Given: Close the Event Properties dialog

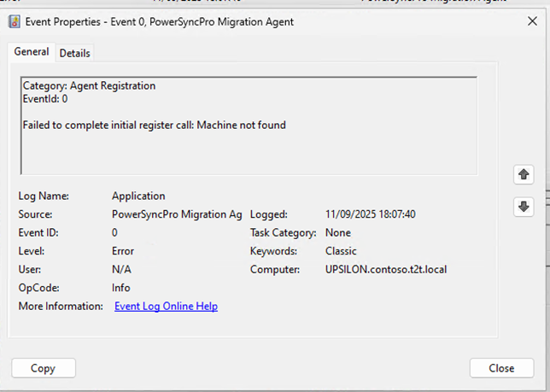Looking at the screenshot, I should point(501,368).
